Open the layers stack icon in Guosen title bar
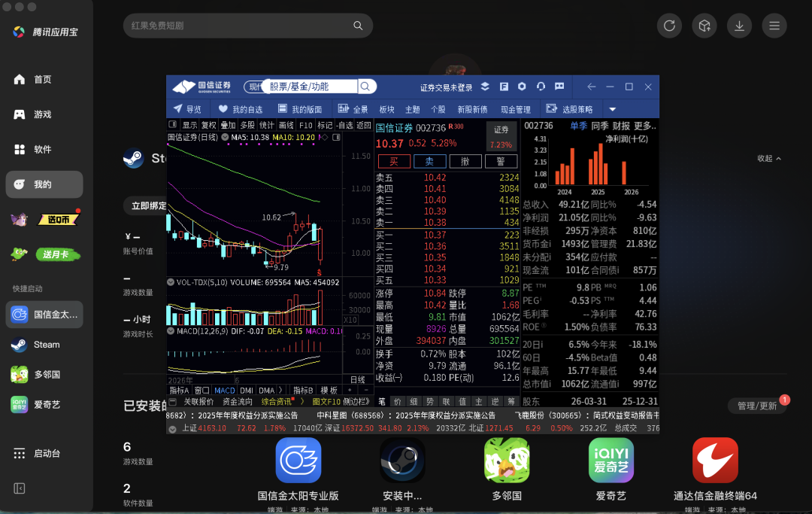Viewport: 812px width, 514px height. coord(485,87)
